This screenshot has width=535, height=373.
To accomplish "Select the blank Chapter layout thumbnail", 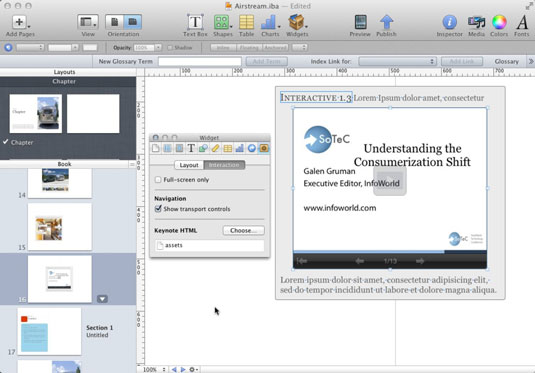I will coord(93,114).
